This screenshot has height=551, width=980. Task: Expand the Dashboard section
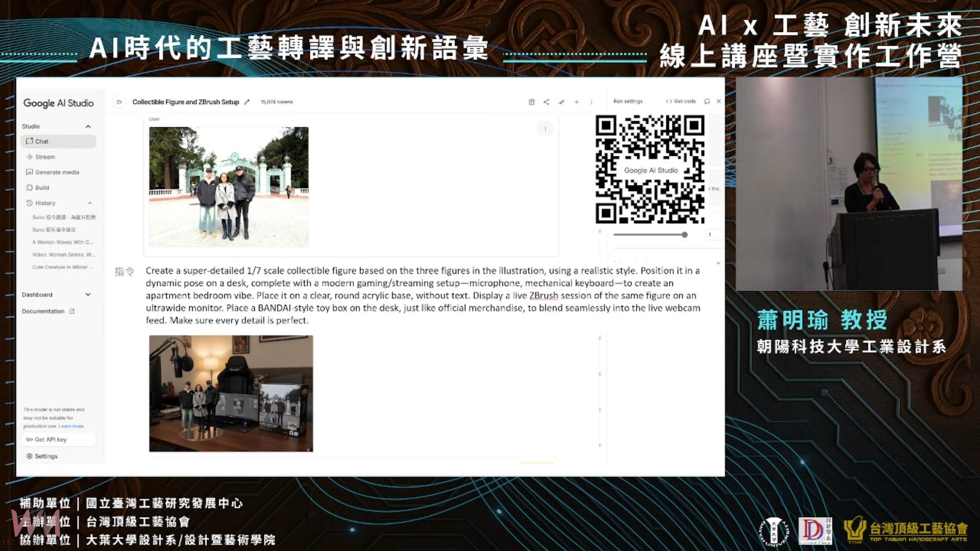[x=88, y=294]
